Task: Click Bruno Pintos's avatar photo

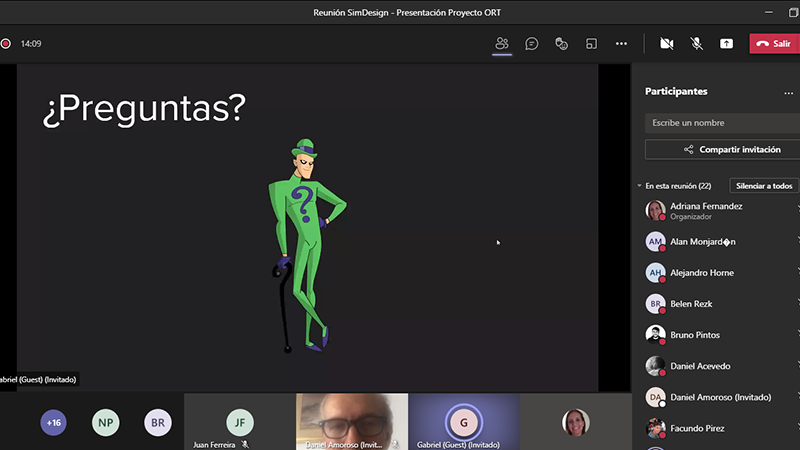Action: [656, 335]
